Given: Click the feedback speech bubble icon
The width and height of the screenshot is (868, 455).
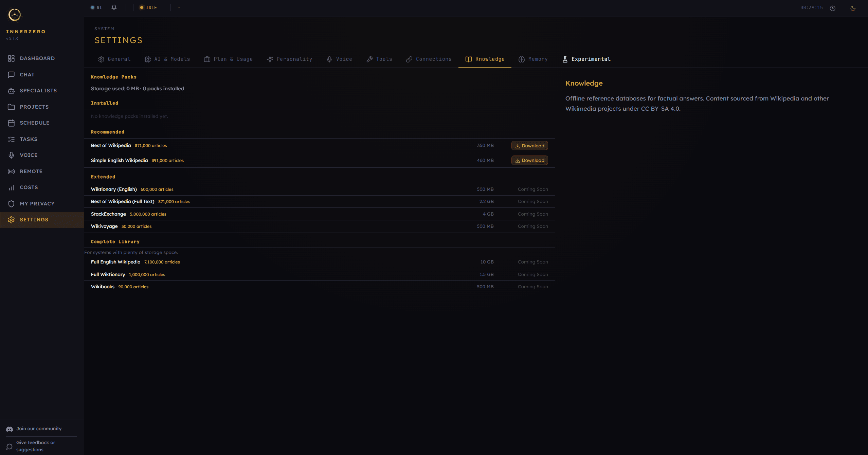Looking at the screenshot, I should pyautogui.click(x=10, y=447).
